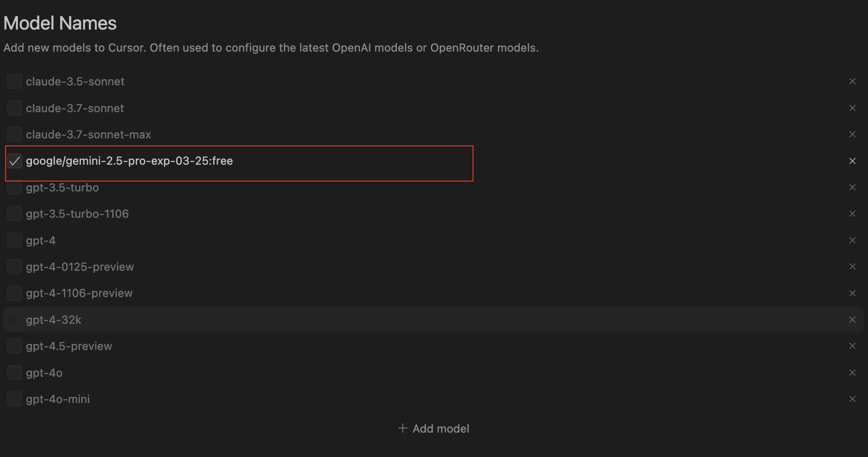The height and width of the screenshot is (457, 868).
Task: Delete gpt-4-1106-preview with its X icon
Action: (852, 293)
